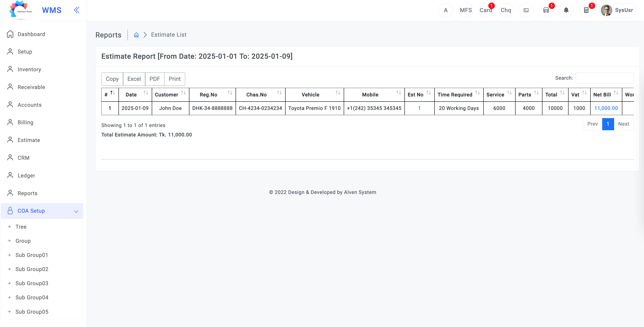This screenshot has height=327, width=644.
Task: Focus the Search input field
Action: 605,78
